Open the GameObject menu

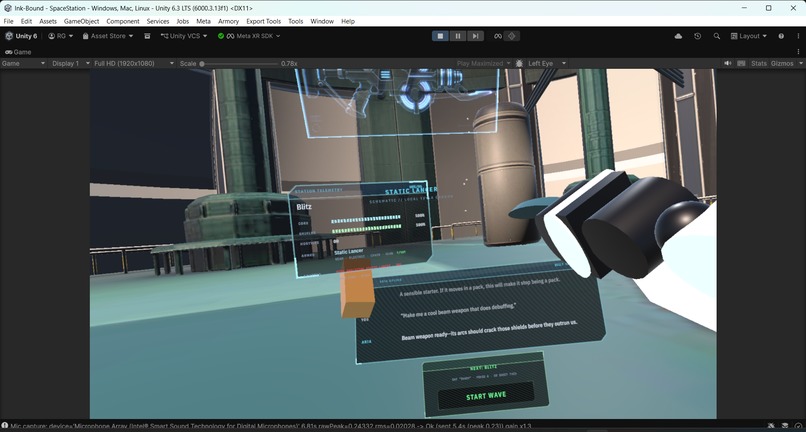[81, 21]
